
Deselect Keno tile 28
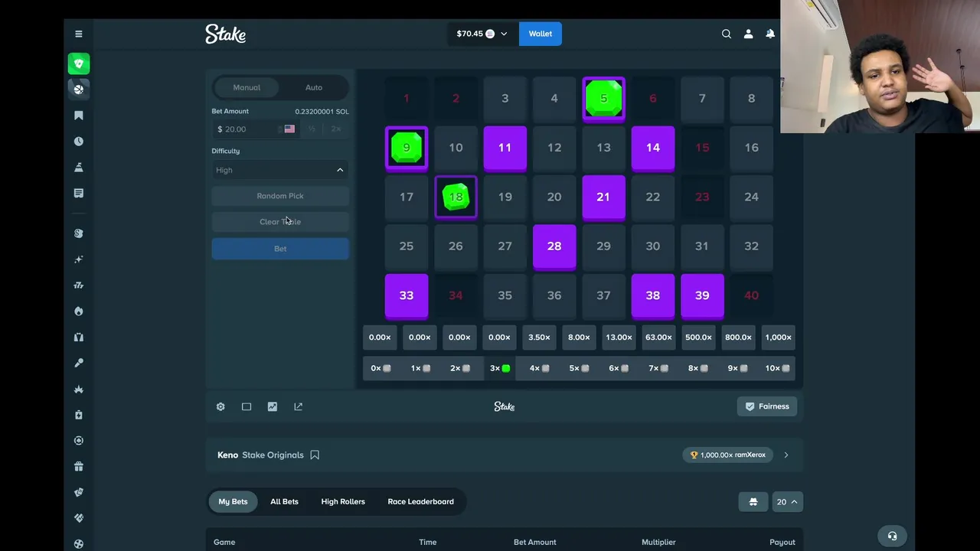point(554,246)
